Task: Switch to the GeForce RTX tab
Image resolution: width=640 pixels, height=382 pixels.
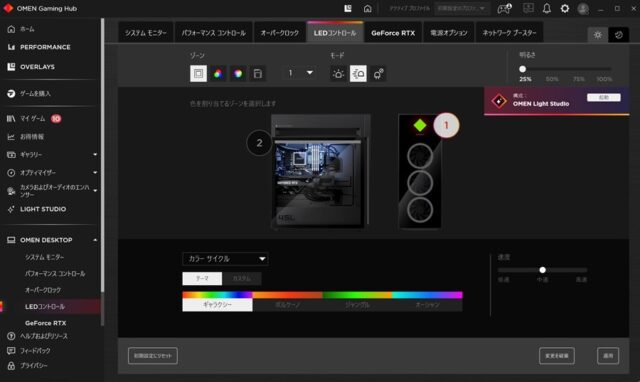Action: 393,33
